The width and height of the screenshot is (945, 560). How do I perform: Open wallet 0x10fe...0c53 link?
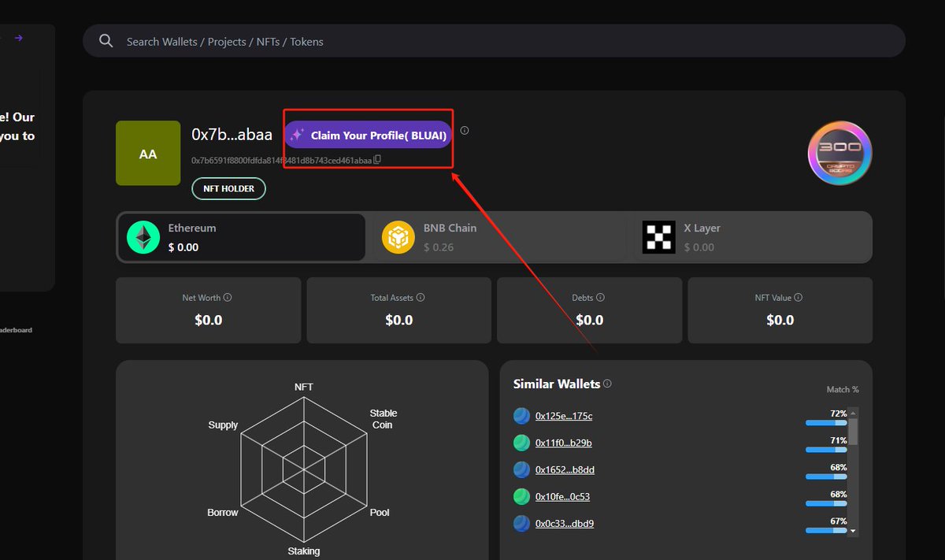point(562,496)
